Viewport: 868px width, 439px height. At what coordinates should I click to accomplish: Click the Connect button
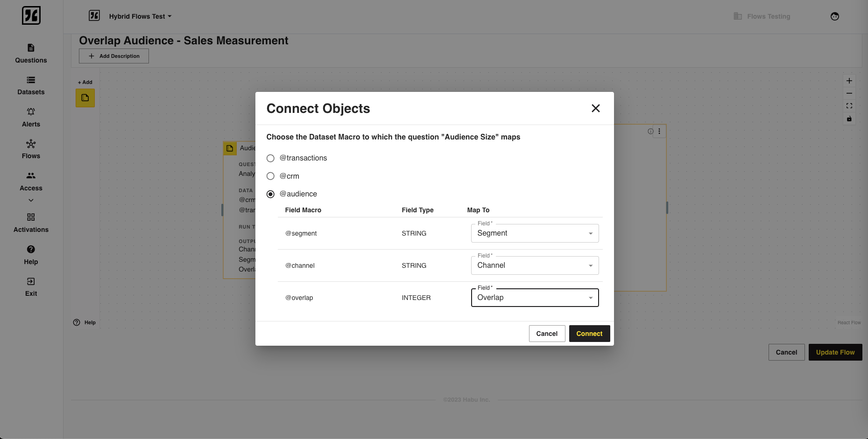point(589,334)
